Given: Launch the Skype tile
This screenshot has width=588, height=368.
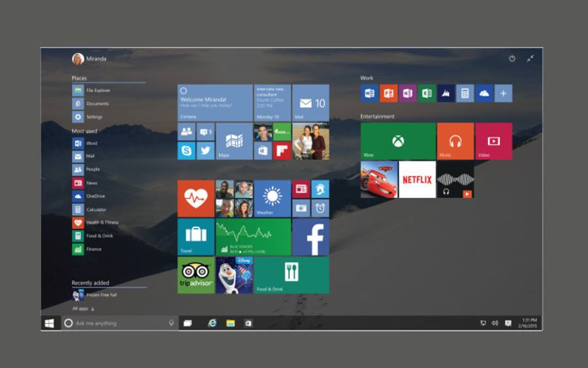Looking at the screenshot, I should 186,151.
